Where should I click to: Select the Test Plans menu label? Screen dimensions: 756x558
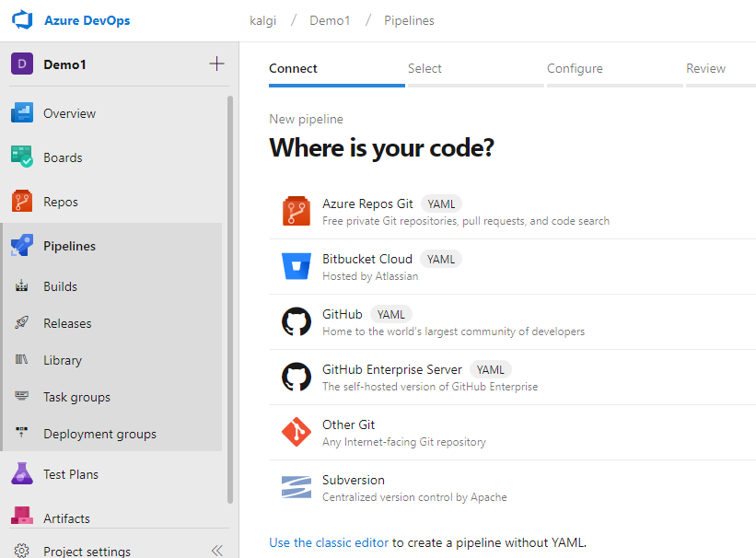pyautogui.click(x=71, y=474)
